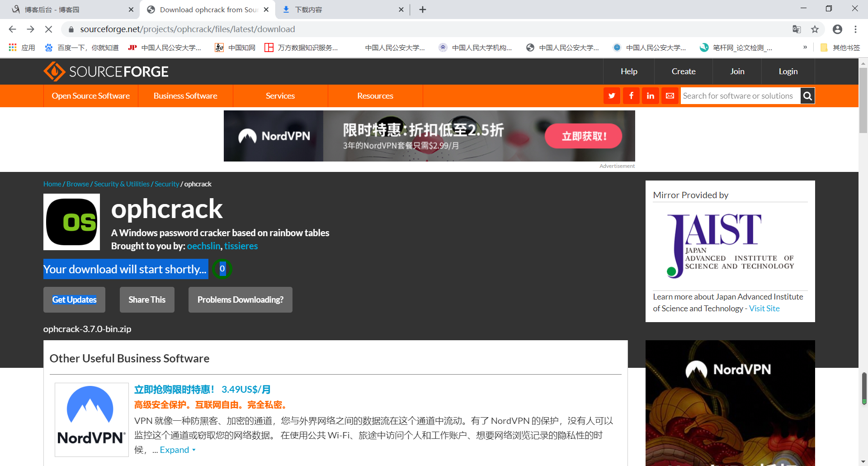
Task: Open the Google Translate page icon
Action: (x=797, y=29)
